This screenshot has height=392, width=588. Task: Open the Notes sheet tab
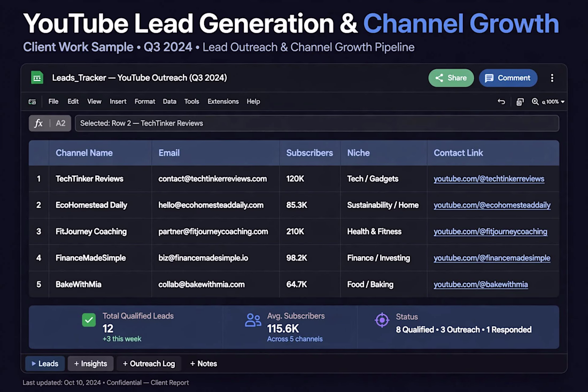click(203, 364)
